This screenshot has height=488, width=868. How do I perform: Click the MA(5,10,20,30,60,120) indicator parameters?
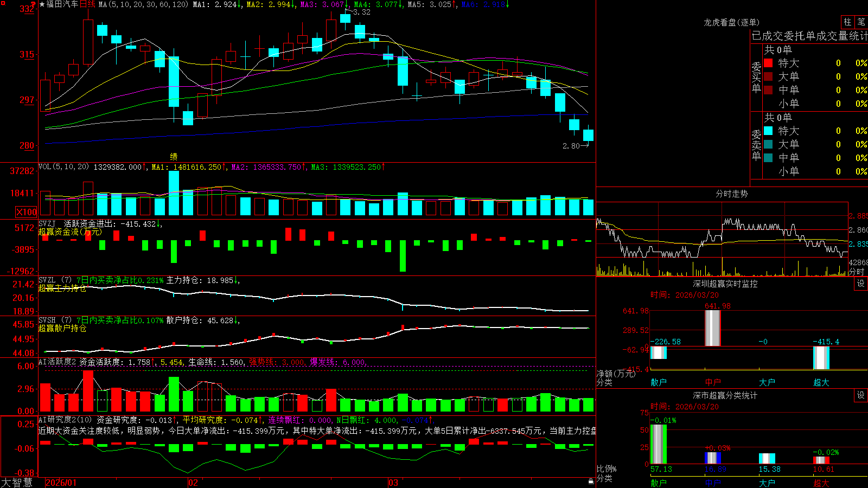[x=143, y=4]
